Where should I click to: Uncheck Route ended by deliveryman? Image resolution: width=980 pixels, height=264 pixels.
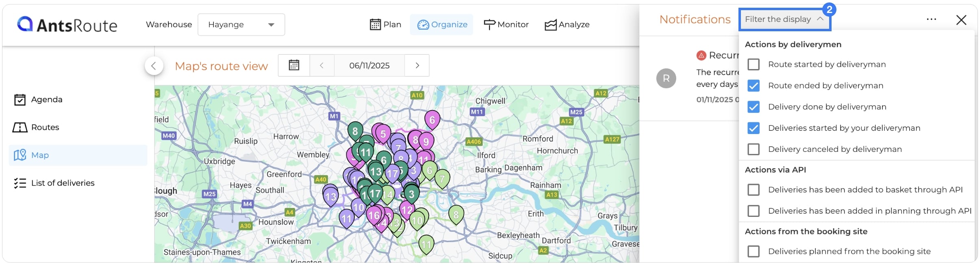tap(754, 86)
